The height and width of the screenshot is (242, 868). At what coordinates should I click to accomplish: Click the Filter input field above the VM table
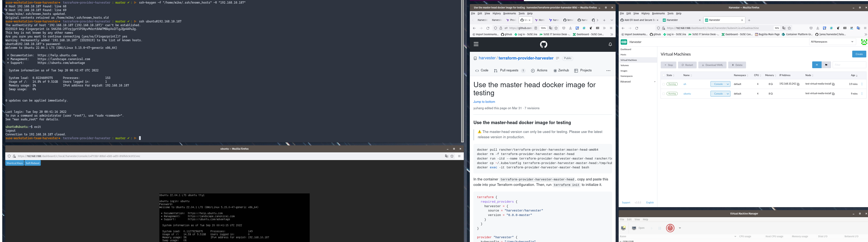[x=849, y=64]
